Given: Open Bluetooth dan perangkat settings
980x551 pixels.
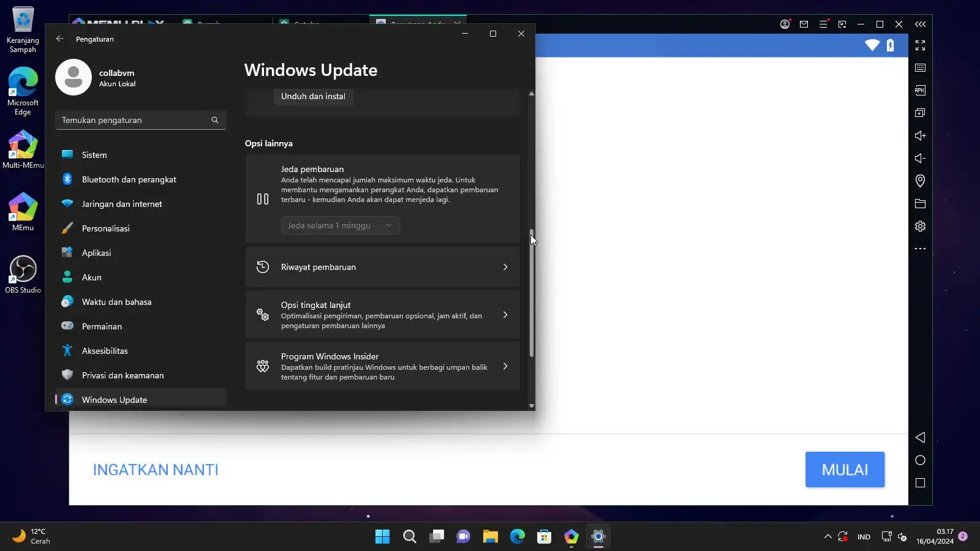Looking at the screenshot, I should (x=141, y=179).
